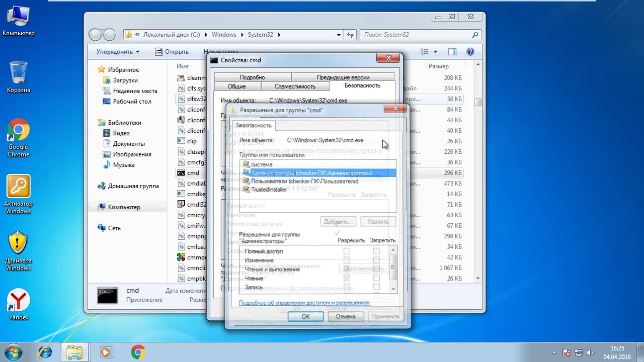Viewport: 644px width, 362px height.
Task: Switch to the Совместимость tab
Action: [x=295, y=86]
